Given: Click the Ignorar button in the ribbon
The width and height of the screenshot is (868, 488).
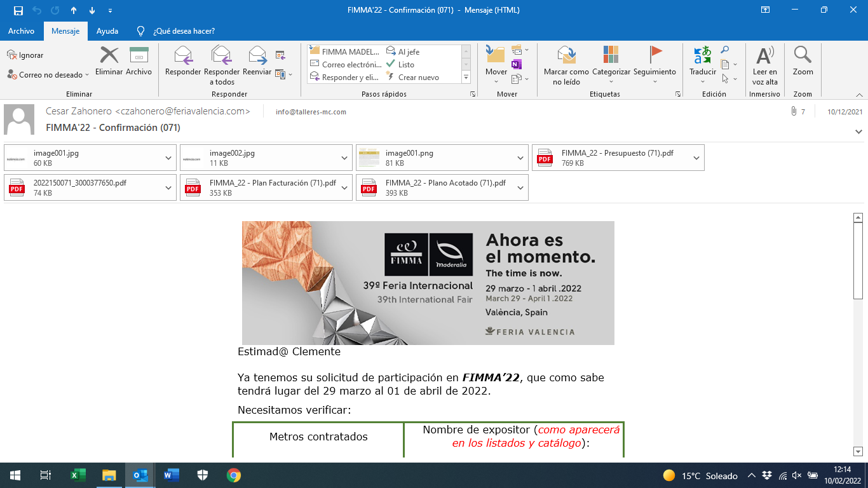Looking at the screenshot, I should (x=25, y=55).
